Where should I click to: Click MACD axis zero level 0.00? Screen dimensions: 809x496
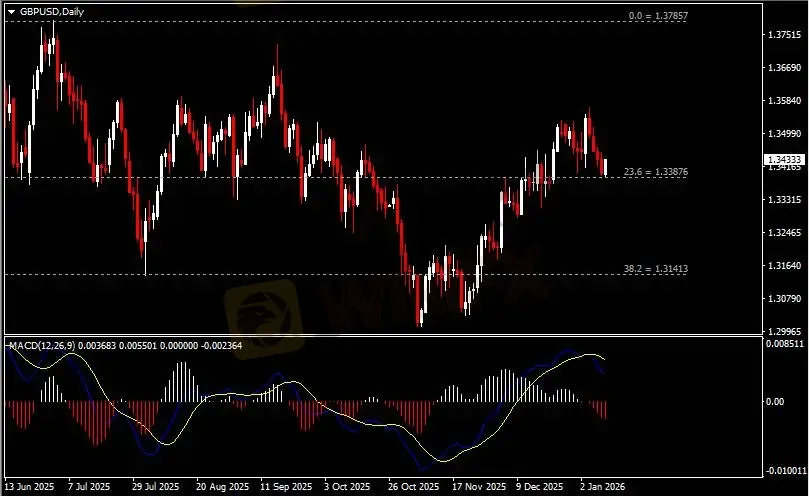click(x=775, y=402)
